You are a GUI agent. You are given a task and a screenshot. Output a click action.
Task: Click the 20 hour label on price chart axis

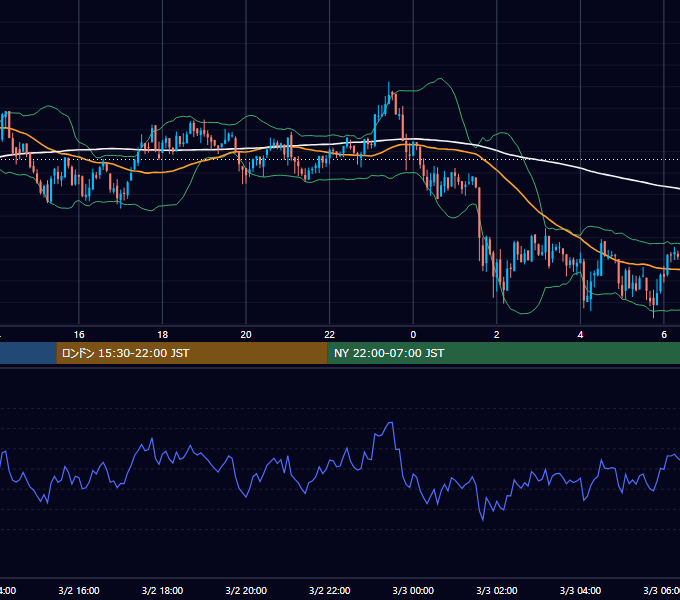coord(246,335)
